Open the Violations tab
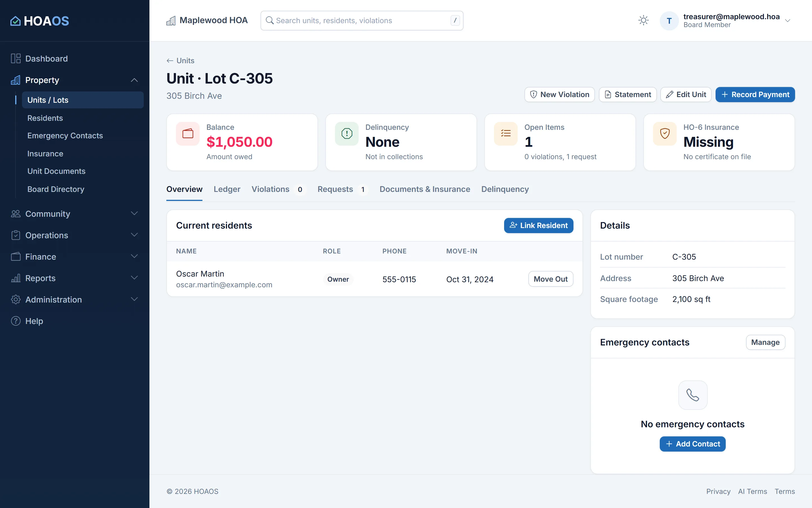The image size is (812, 508). (279, 189)
